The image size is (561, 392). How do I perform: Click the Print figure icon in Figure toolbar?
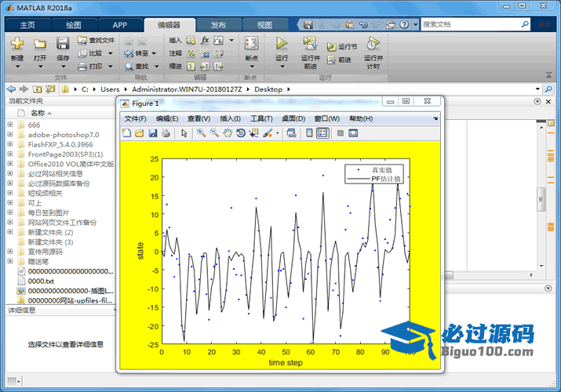point(166,133)
